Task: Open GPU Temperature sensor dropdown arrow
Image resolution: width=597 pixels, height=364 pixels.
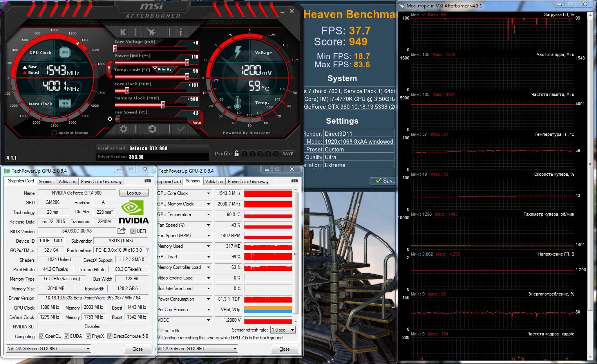Action: (x=208, y=214)
